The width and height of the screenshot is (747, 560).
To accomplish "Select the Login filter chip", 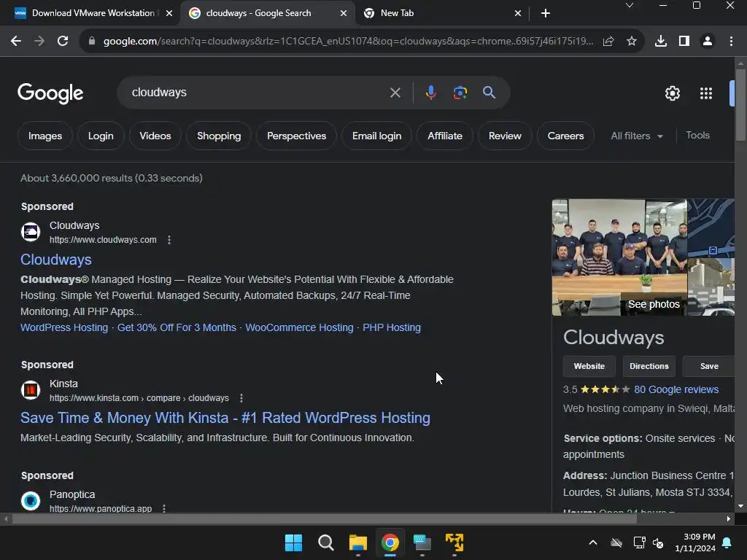I will point(101,136).
